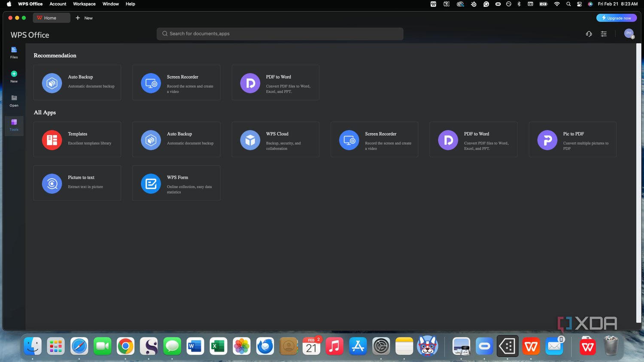The width and height of the screenshot is (644, 362).
Task: Open Auto Backup in All Apps
Action: click(176, 139)
